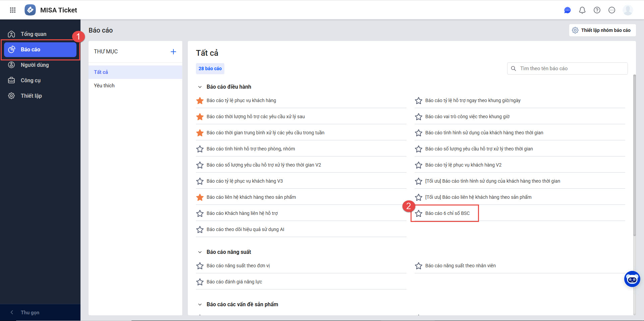Click the more options ellipsis icon

[x=612, y=10]
